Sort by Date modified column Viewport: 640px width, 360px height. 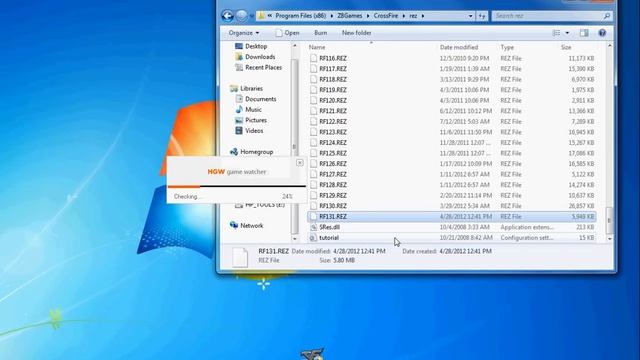(459, 47)
